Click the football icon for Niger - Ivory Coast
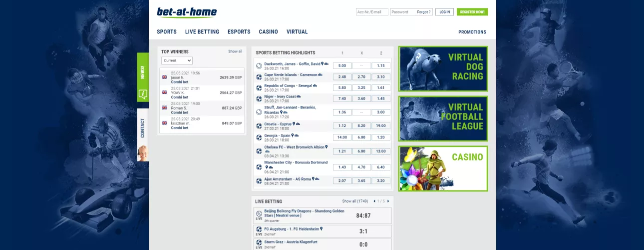The image size is (644, 250). click(x=259, y=99)
